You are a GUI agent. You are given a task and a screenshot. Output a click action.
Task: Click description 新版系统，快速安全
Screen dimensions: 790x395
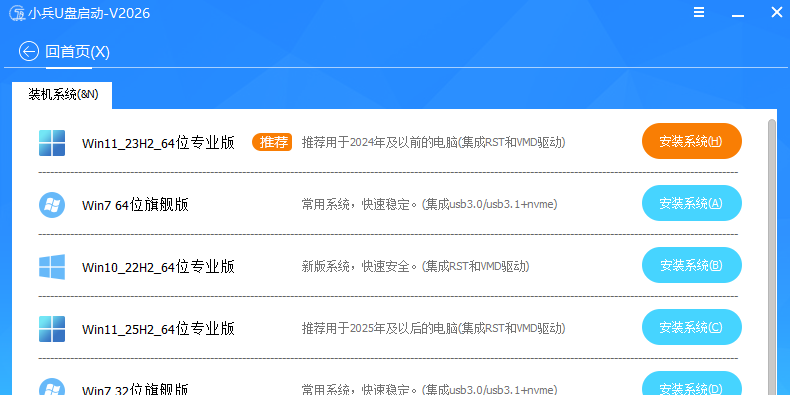tap(415, 267)
